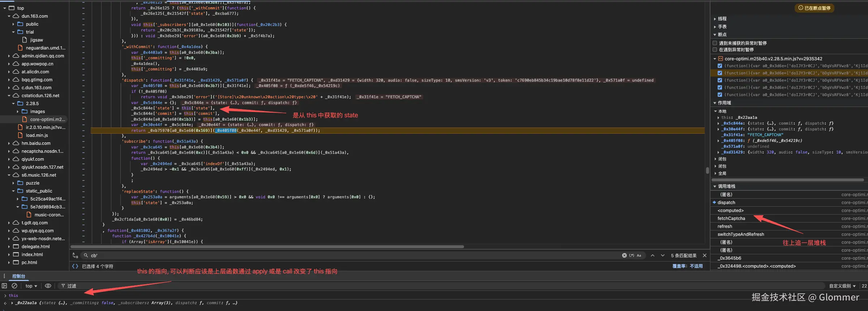Viewport: 868px width, 311px height.
Task: Go to next search match
Action: [663, 255]
